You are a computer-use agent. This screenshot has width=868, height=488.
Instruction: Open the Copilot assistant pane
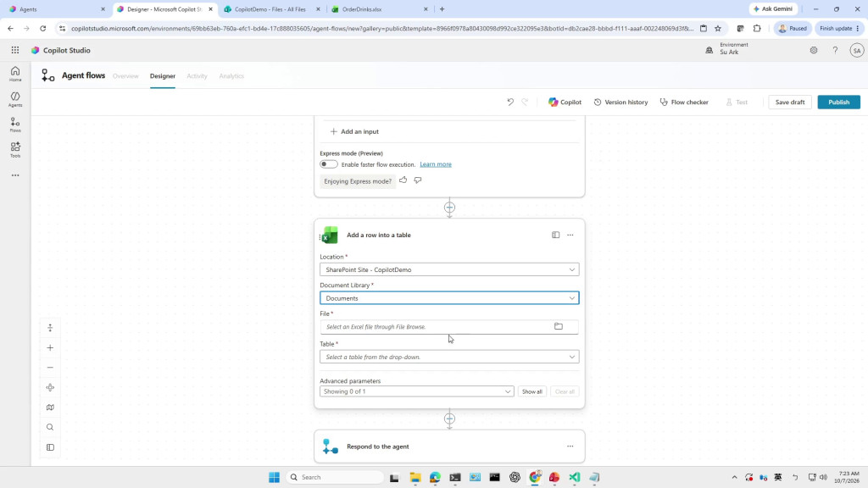pyautogui.click(x=565, y=102)
